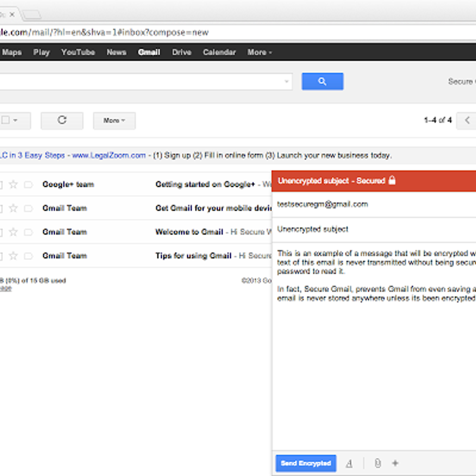
Task: Open a new browser tab
Action: click(x=32, y=15)
